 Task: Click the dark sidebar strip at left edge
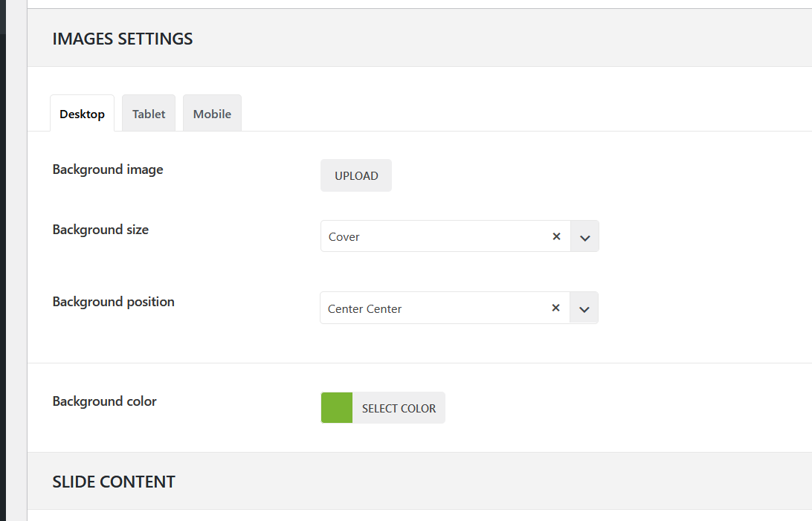[x=2, y=260]
